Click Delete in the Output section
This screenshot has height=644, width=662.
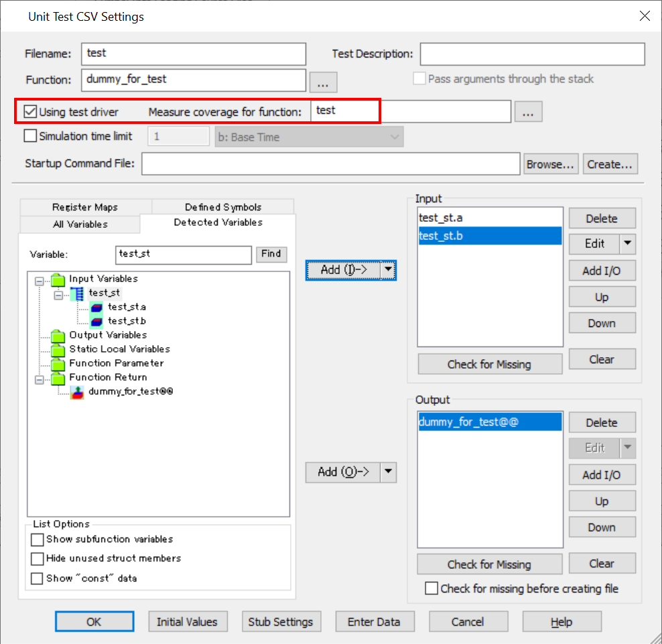(x=602, y=422)
